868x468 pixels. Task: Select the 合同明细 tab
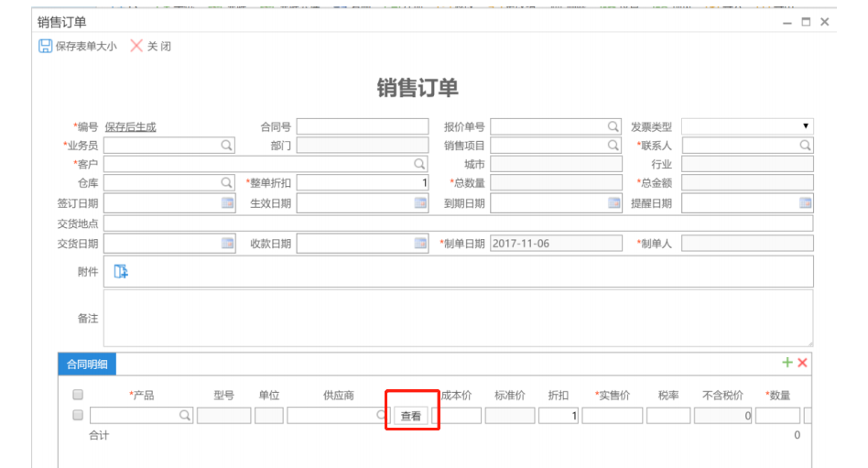87,365
